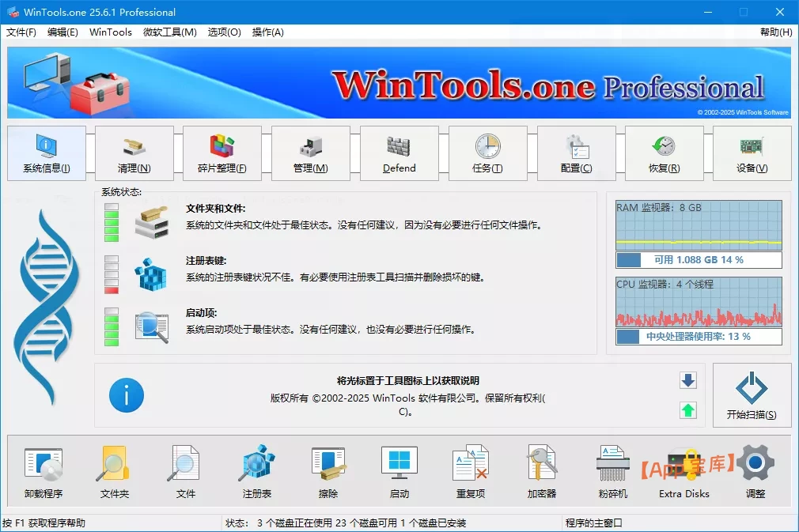This screenshot has width=799, height=532.
Task: Open the 卸载程序 uninstaller tool
Action: pos(43,472)
